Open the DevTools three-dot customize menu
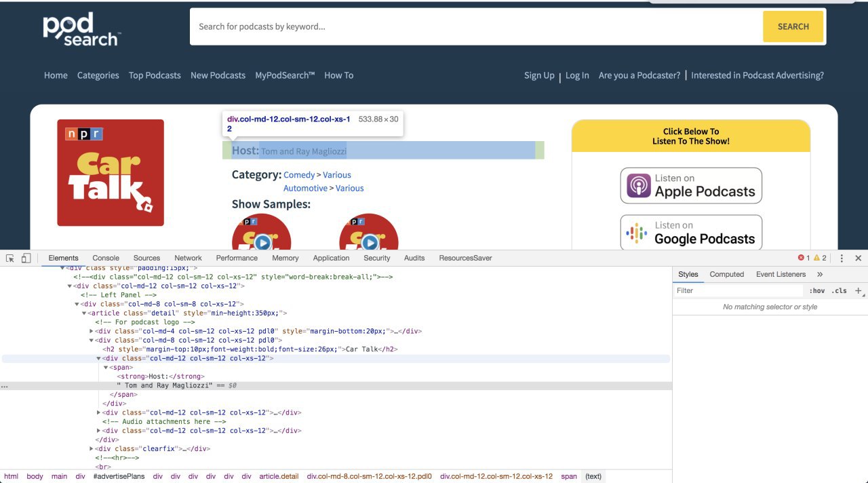868x483 pixels. tap(842, 258)
